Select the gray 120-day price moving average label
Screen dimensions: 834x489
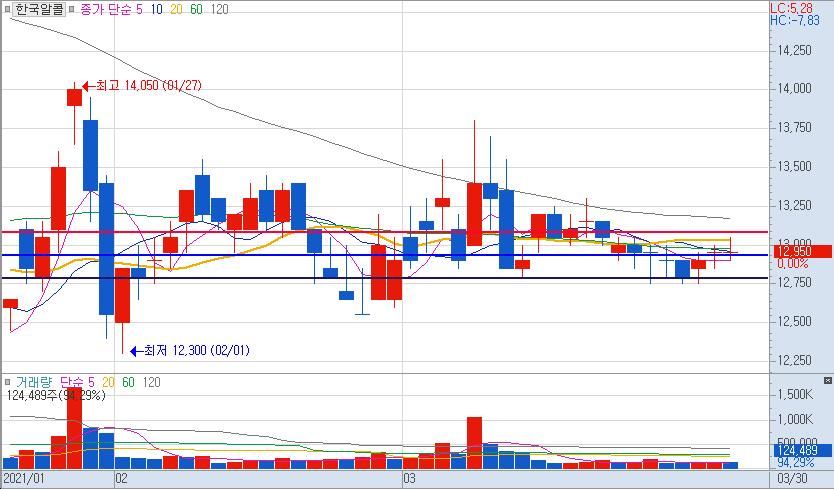(219, 9)
